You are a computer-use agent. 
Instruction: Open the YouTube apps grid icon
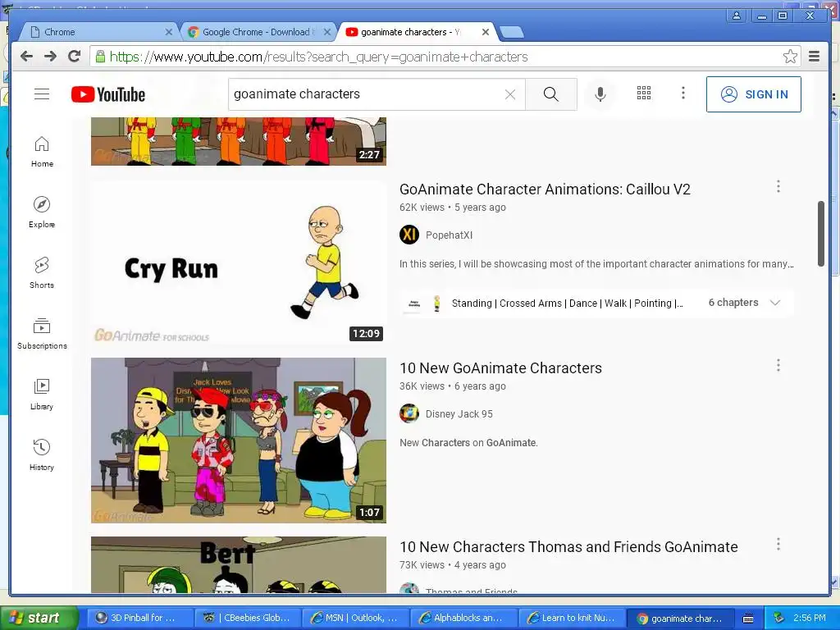tap(644, 94)
